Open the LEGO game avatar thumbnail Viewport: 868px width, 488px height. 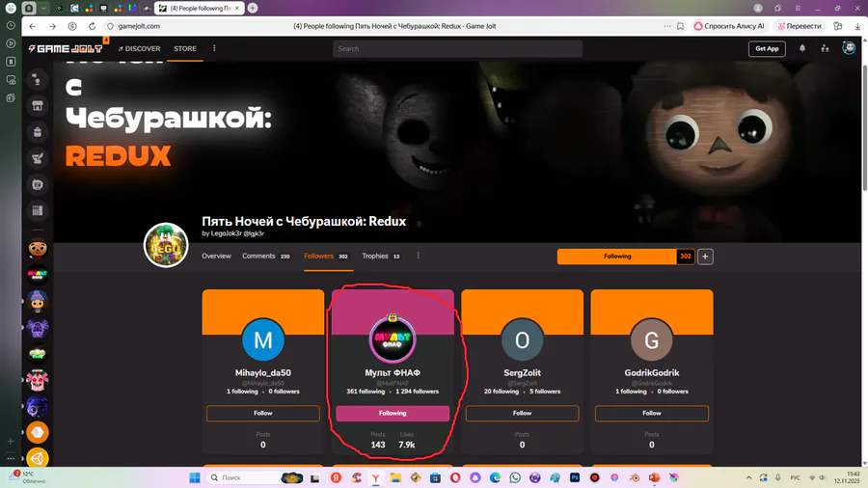tap(166, 245)
